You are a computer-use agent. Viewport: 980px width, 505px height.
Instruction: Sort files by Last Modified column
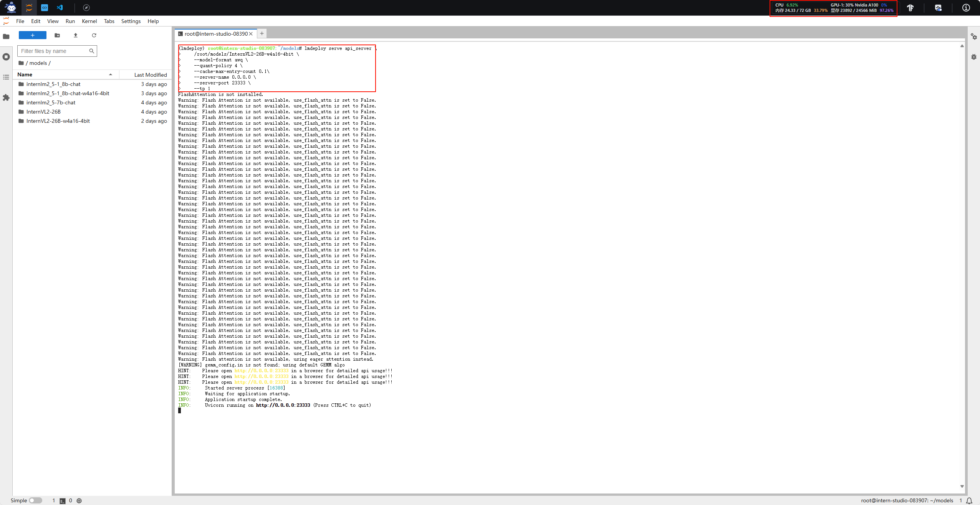[150, 75]
